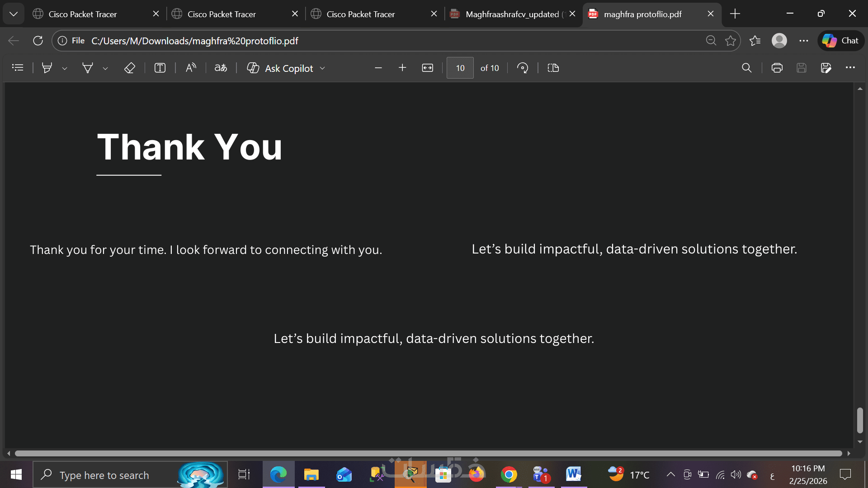The height and width of the screenshot is (488, 868).
Task: Open the PDF table of contents icon
Action: pyautogui.click(x=18, y=68)
